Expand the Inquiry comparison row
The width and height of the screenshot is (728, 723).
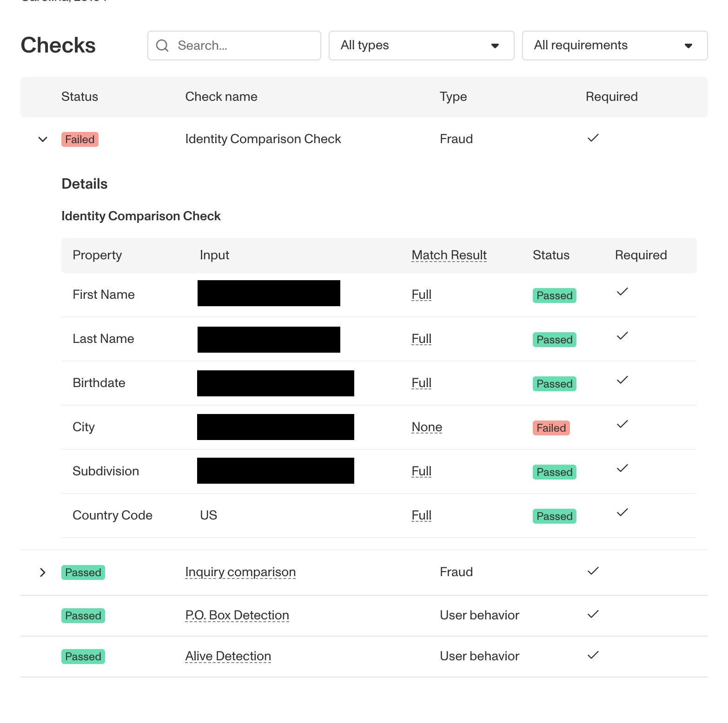click(43, 572)
